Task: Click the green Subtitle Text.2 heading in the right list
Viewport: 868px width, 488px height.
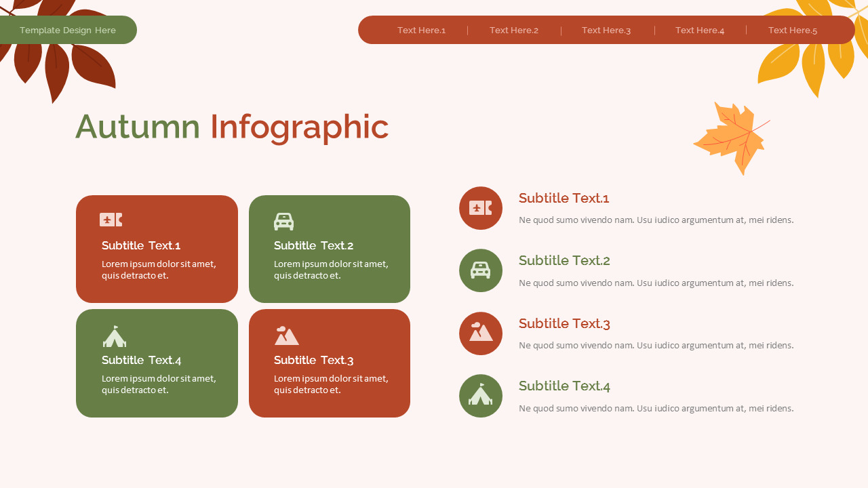Action: coord(564,260)
